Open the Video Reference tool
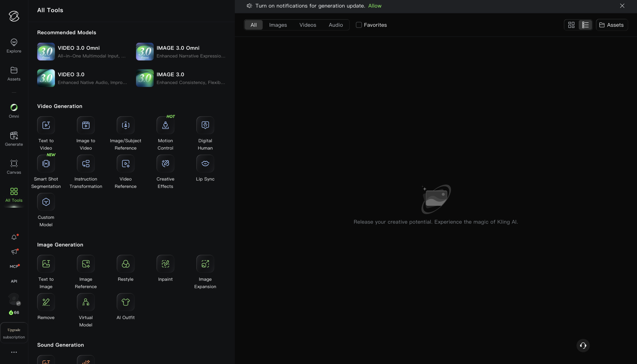 click(x=126, y=172)
